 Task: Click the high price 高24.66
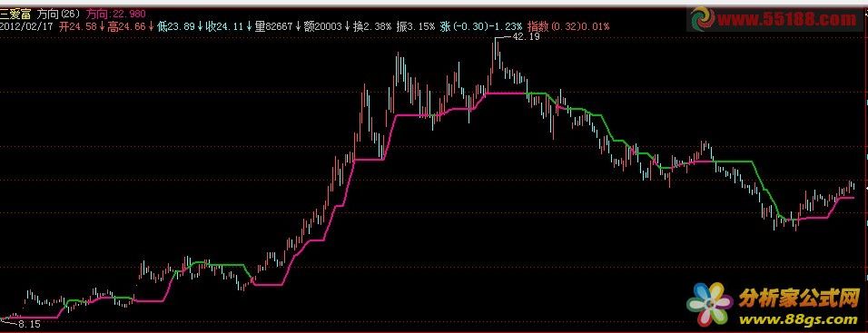pos(126,26)
